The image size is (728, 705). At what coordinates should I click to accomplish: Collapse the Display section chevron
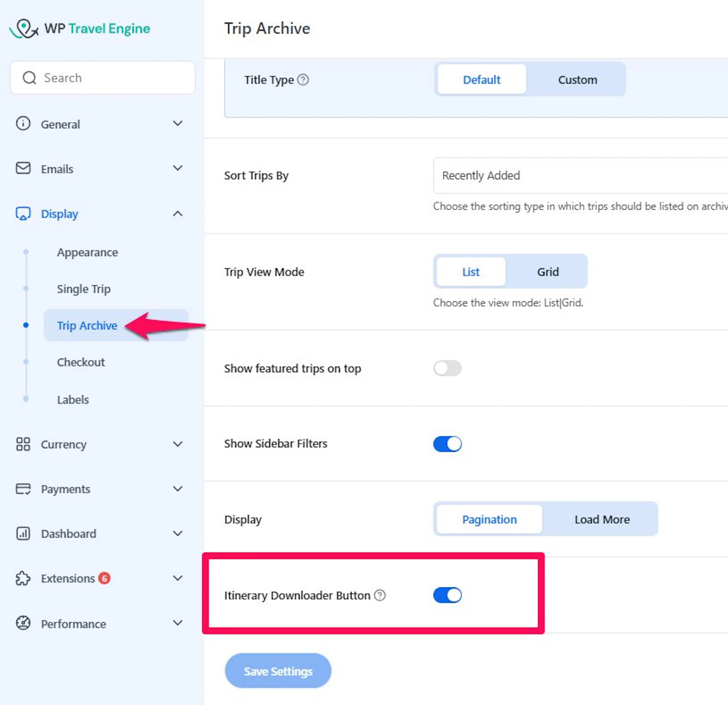point(178,214)
